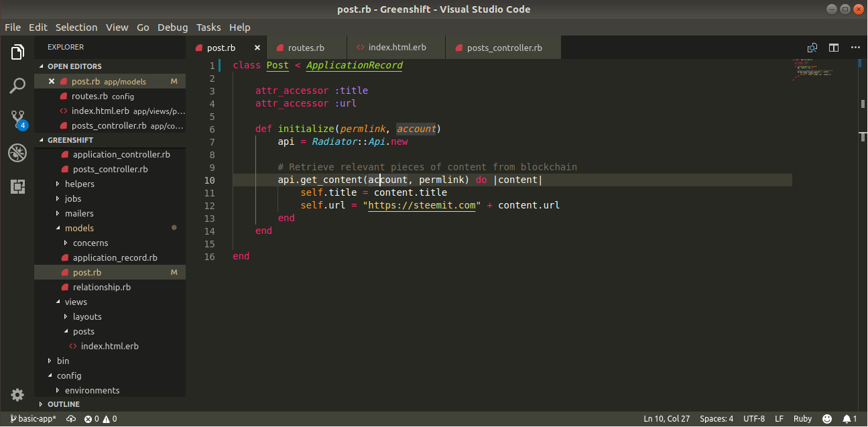Open index.html.erb under posts folder

(110, 346)
